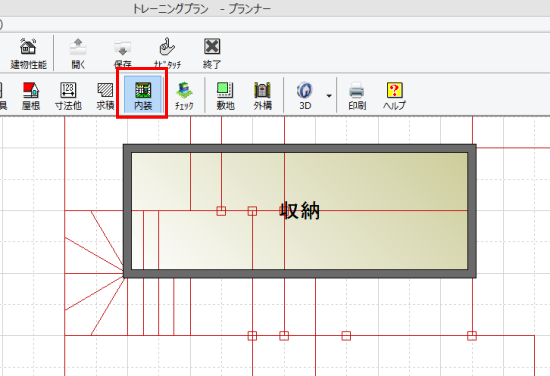550x376 pixels.
Task: Select the ナビタッチ pointer tool
Action: click(x=167, y=53)
